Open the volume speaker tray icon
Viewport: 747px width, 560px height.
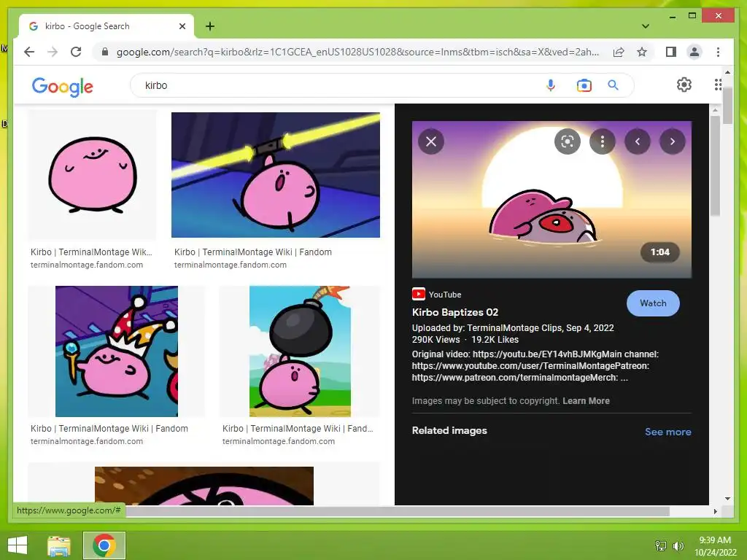tap(678, 545)
